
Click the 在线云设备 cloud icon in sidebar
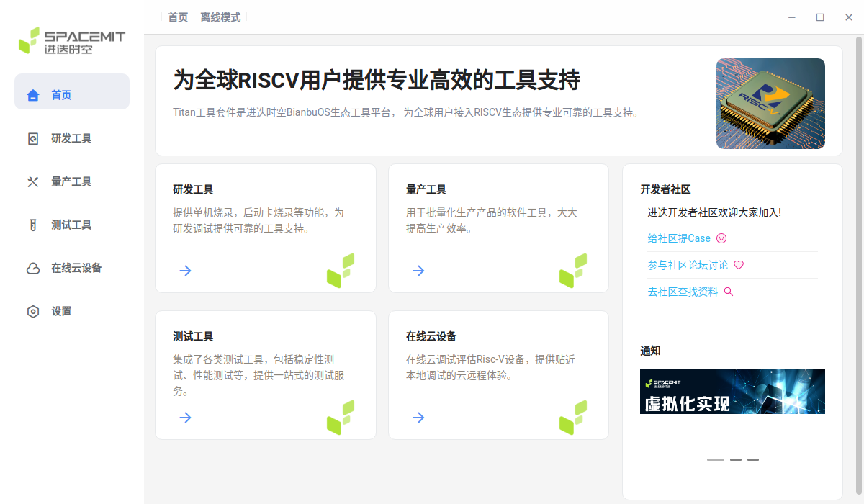[x=32, y=268]
